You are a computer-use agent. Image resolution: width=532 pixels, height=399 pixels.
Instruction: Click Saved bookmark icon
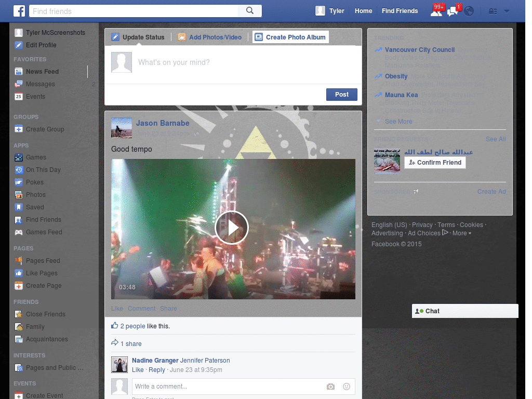19,207
